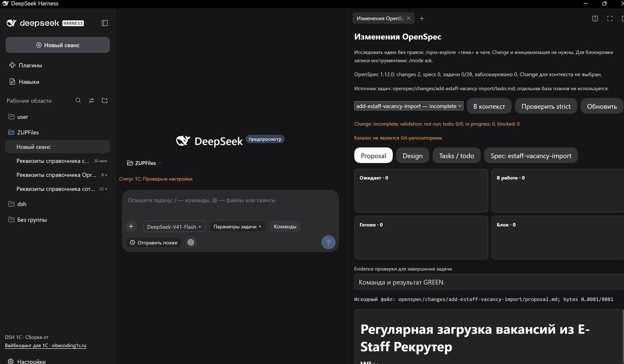Open Вайбкодинг для 1С vibecoding1c.ru link
Screen dimensions: 624x364
coord(46,345)
